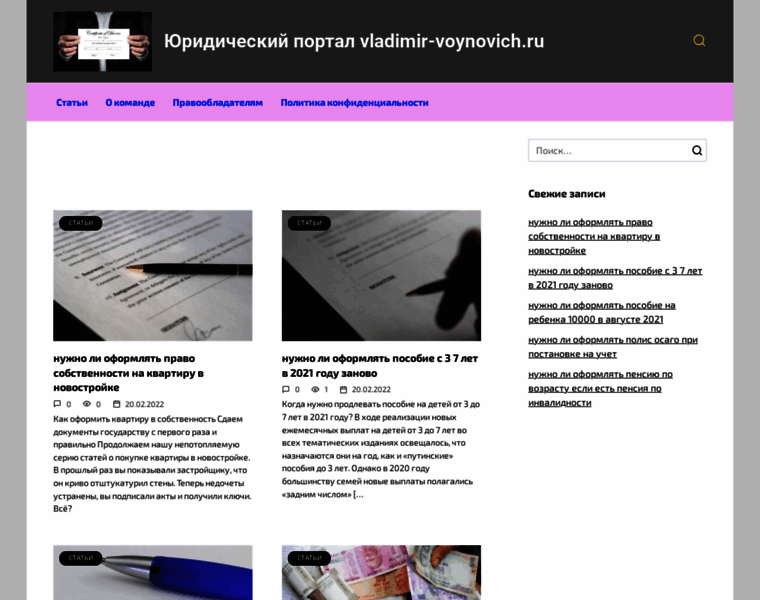Open thumbnail of пособие с 3 7 лет article
The width and height of the screenshot is (760, 600).
pyautogui.click(x=381, y=275)
